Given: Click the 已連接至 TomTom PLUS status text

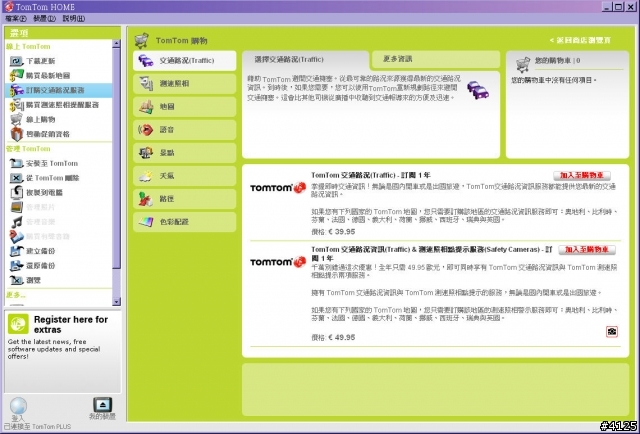Looking at the screenshot, I should click(x=37, y=427).
